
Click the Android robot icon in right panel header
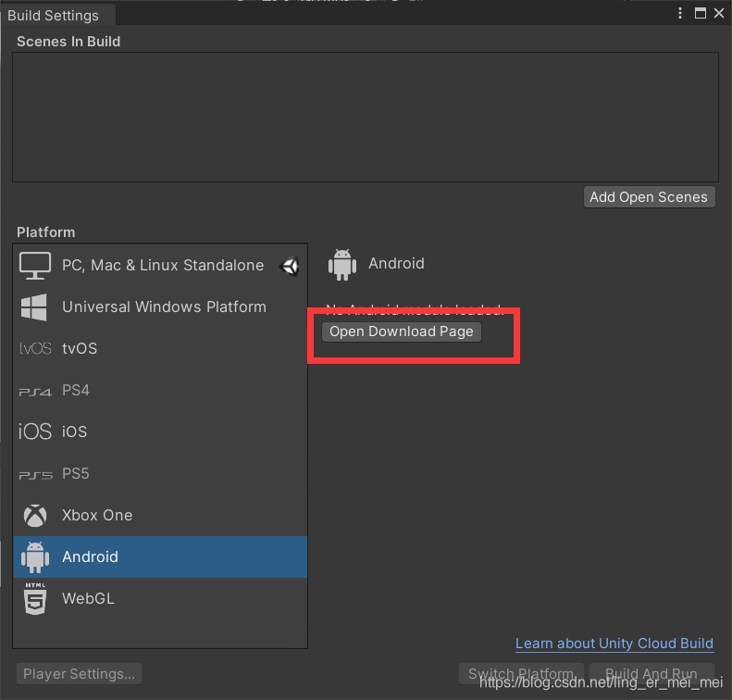coord(342,264)
